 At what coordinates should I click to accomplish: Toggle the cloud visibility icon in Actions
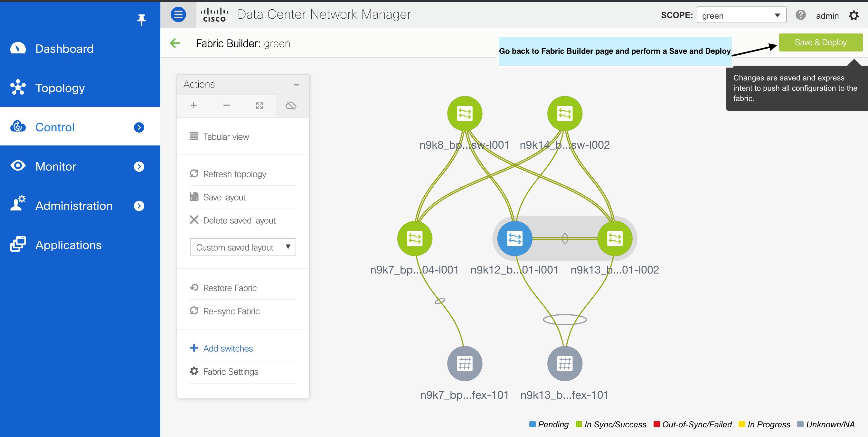tap(291, 106)
